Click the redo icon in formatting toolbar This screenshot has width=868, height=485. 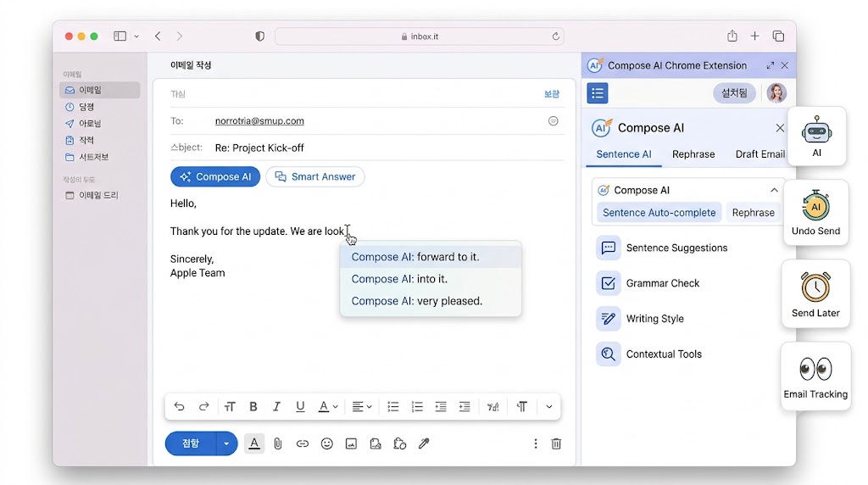pos(203,407)
